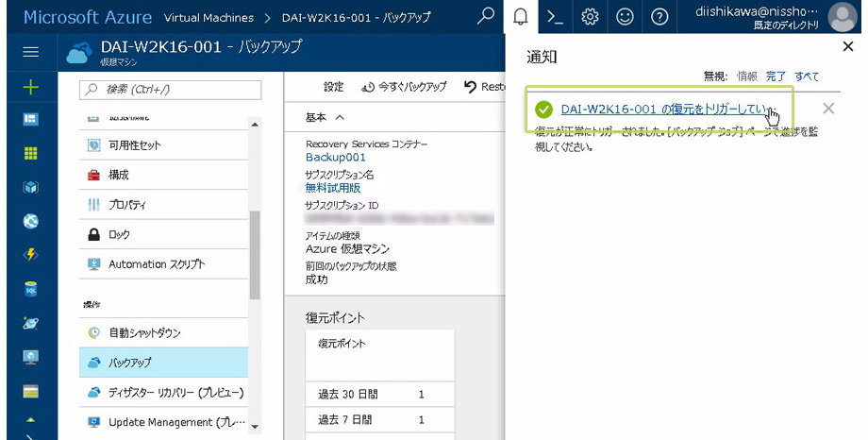Viewport: 868px width, 440px height.
Task: Close the notifications panel with X
Action: [847, 46]
